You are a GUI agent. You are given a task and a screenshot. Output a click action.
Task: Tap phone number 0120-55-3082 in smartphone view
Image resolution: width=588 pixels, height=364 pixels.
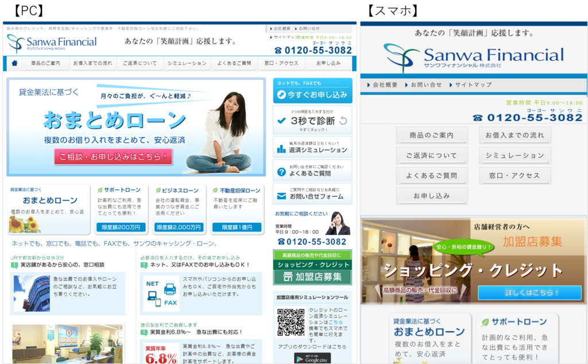coord(535,118)
